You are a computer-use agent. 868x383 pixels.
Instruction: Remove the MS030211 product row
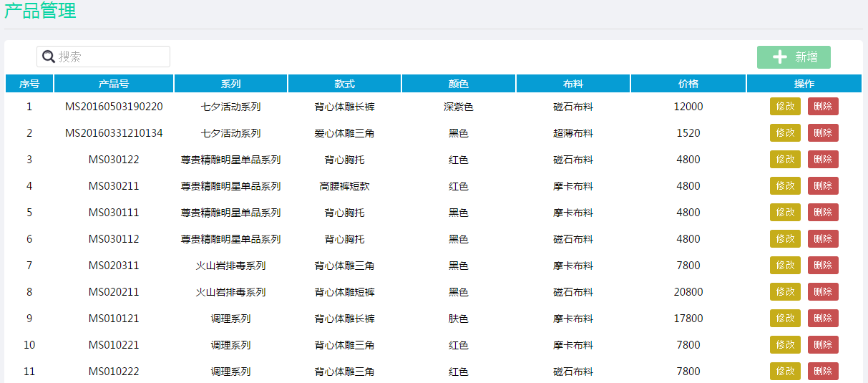[823, 186]
